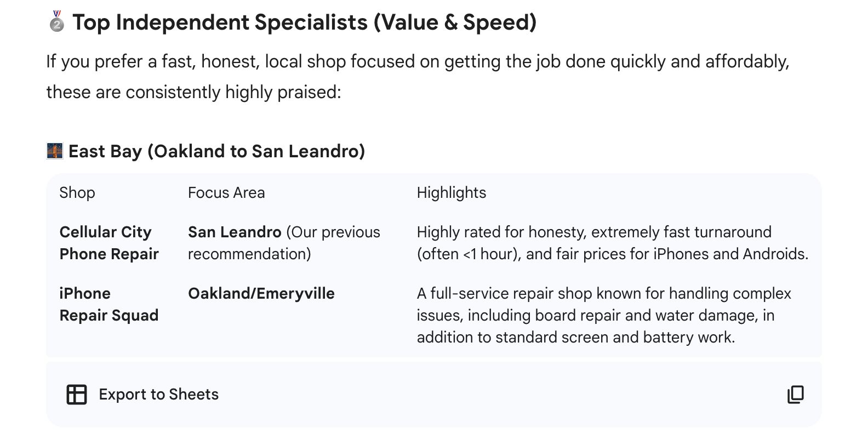
Task: Click the bridge emoji next to East Bay
Action: point(55,151)
